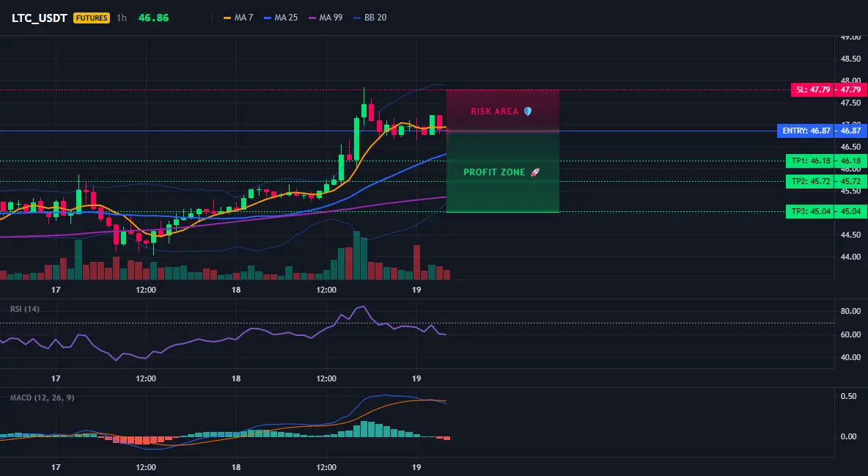868x476 pixels.
Task: Click the red SL: 47.79 label
Action: pyautogui.click(x=812, y=89)
